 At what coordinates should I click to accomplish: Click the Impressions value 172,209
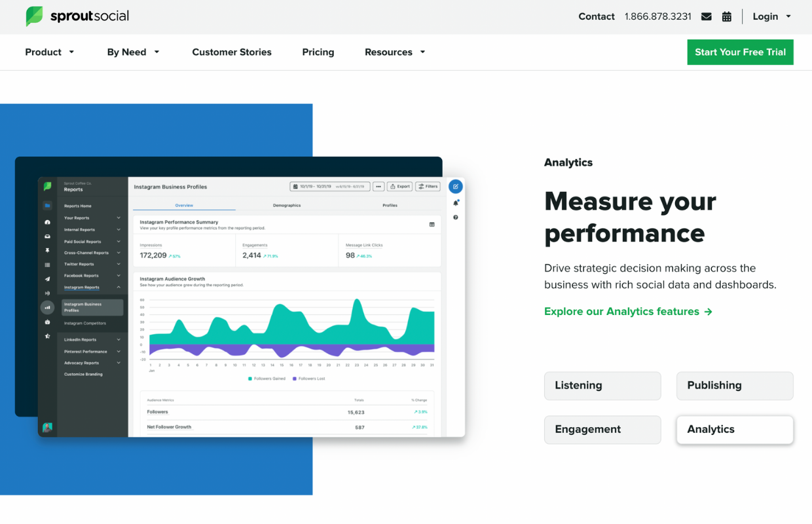click(x=153, y=255)
